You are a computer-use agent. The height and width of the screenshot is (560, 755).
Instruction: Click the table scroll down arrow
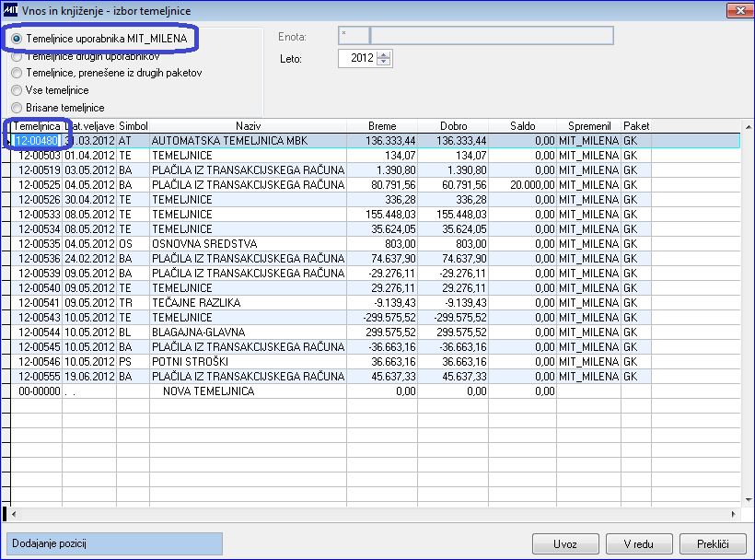[x=749, y=500]
